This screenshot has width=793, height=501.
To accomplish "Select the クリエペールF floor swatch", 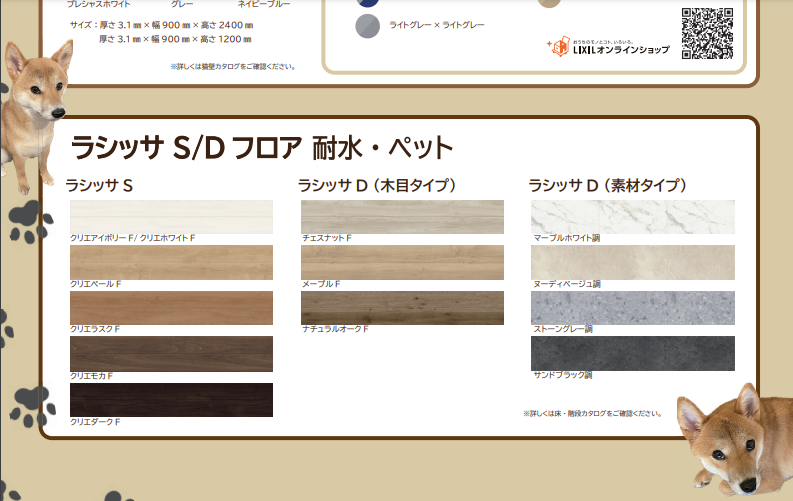I will (x=171, y=262).
